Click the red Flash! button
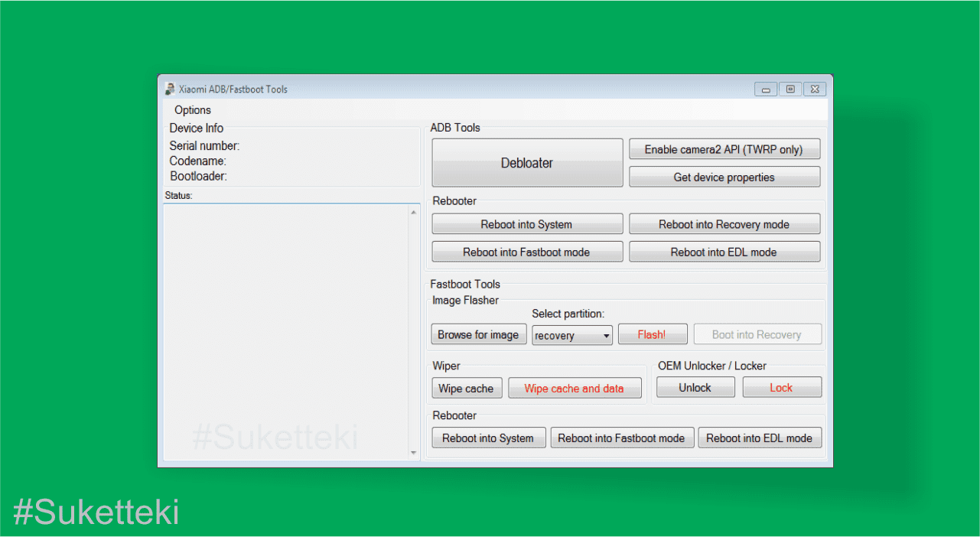980x537 pixels. pos(652,334)
